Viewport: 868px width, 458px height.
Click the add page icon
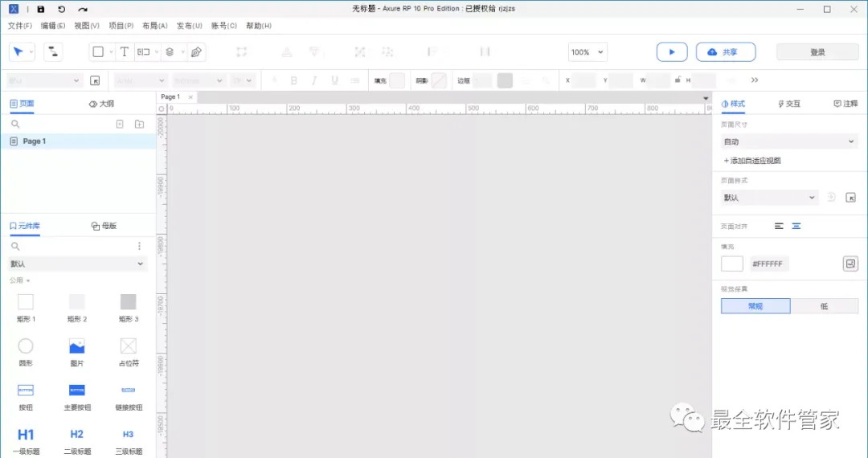pos(120,124)
